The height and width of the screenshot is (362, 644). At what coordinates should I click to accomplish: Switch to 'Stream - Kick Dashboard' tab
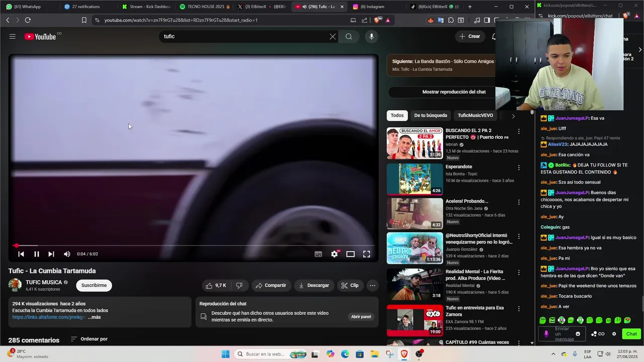click(x=146, y=7)
